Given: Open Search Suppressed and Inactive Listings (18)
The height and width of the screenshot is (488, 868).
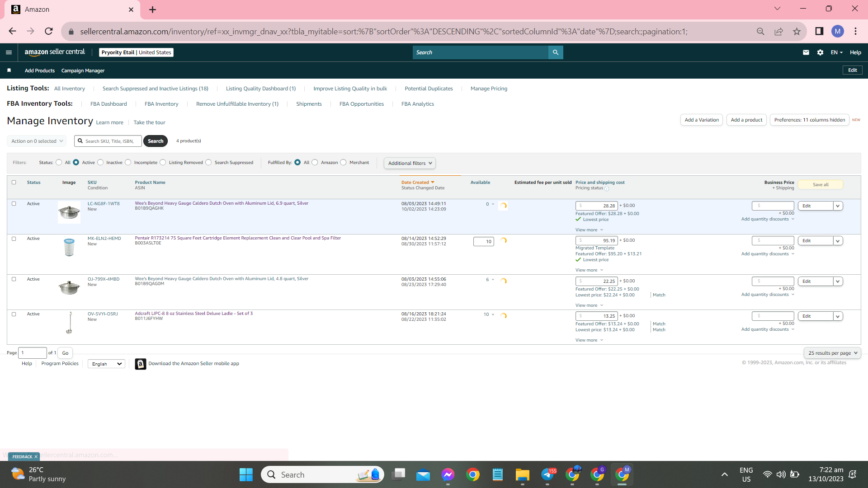Looking at the screenshot, I should (x=155, y=89).
